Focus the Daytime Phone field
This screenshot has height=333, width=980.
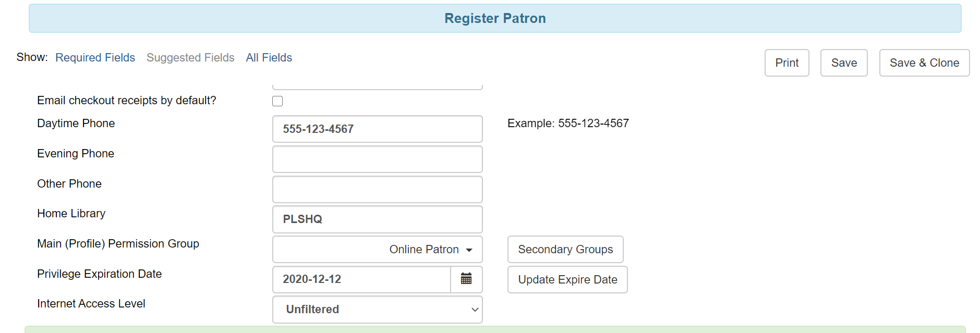[x=377, y=129]
